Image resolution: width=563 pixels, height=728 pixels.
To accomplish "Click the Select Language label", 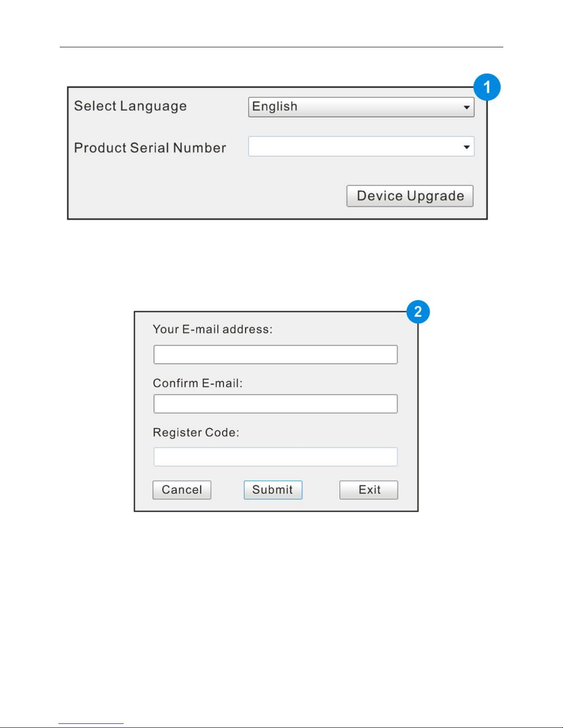I will point(131,107).
